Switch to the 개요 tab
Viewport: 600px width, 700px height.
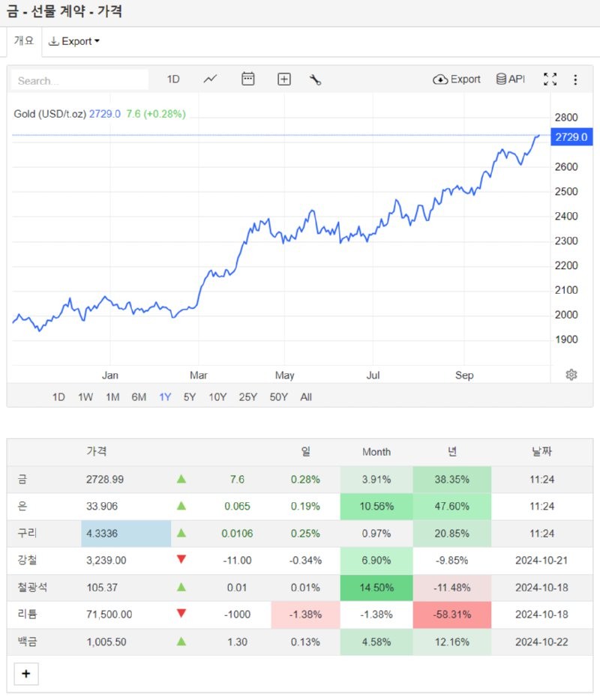click(x=24, y=41)
